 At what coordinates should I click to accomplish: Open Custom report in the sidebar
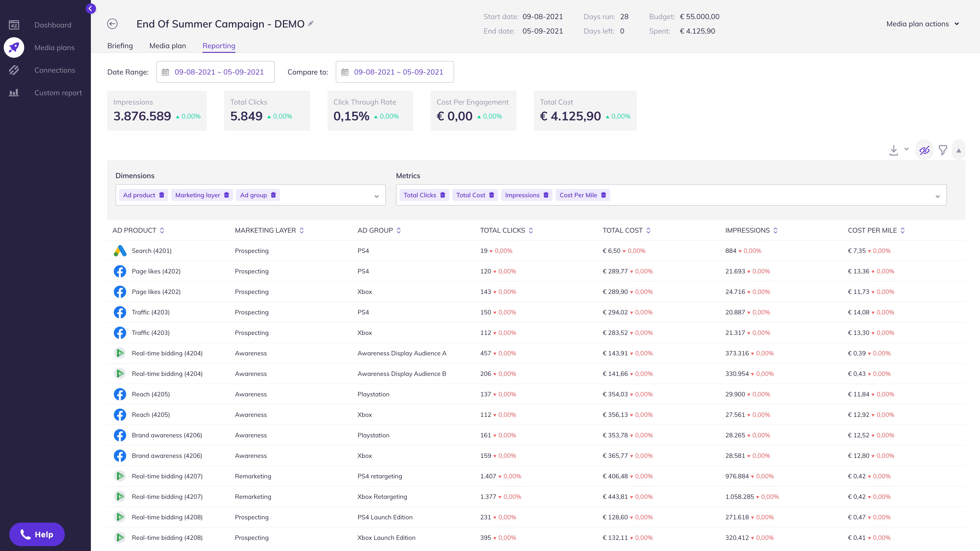[x=58, y=93]
